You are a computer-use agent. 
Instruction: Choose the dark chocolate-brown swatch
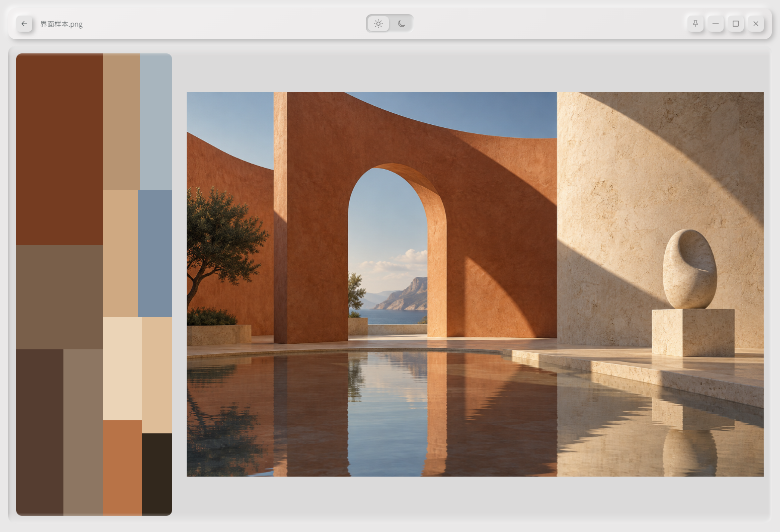pyautogui.click(x=40, y=432)
